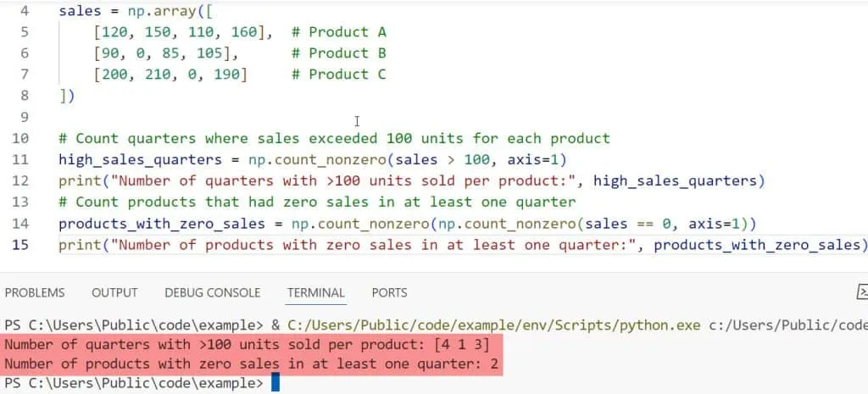Open the OUTPUT panel tab
This screenshot has height=394, width=868.
coord(114,292)
